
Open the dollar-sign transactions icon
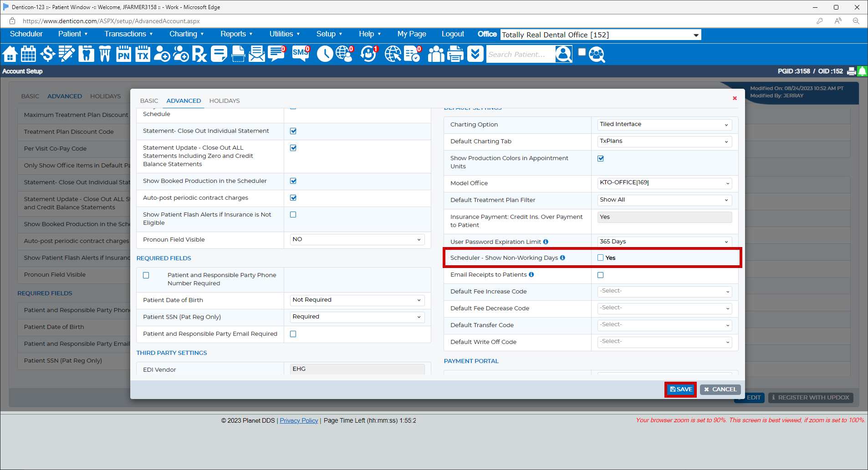point(47,54)
